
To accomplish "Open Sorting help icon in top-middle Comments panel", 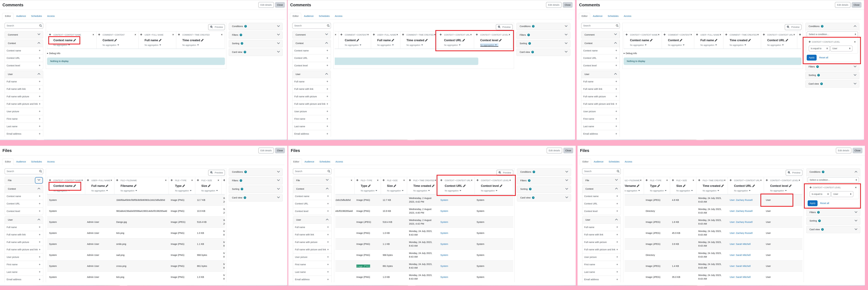I will tap(530, 43).
